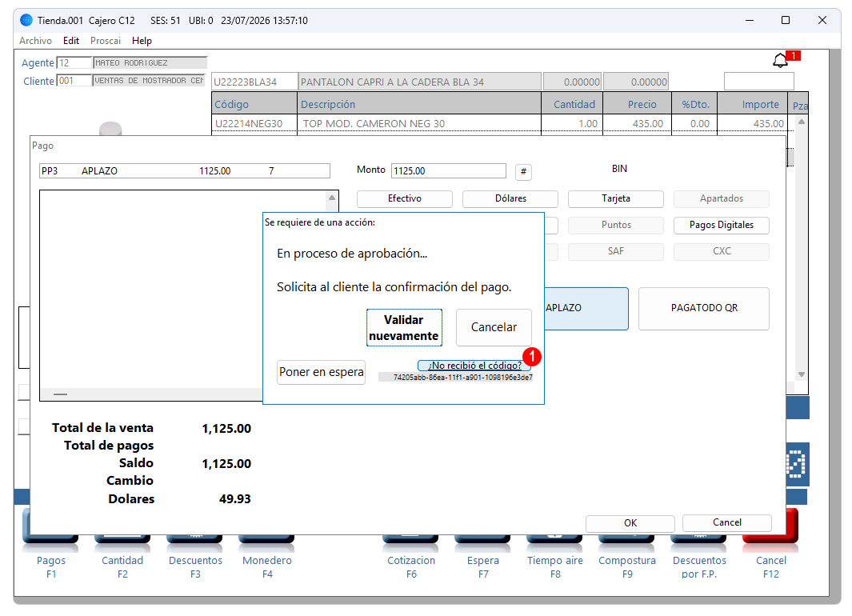This screenshot has width=852, height=616.
Task: Click the SAF button
Action: point(616,251)
